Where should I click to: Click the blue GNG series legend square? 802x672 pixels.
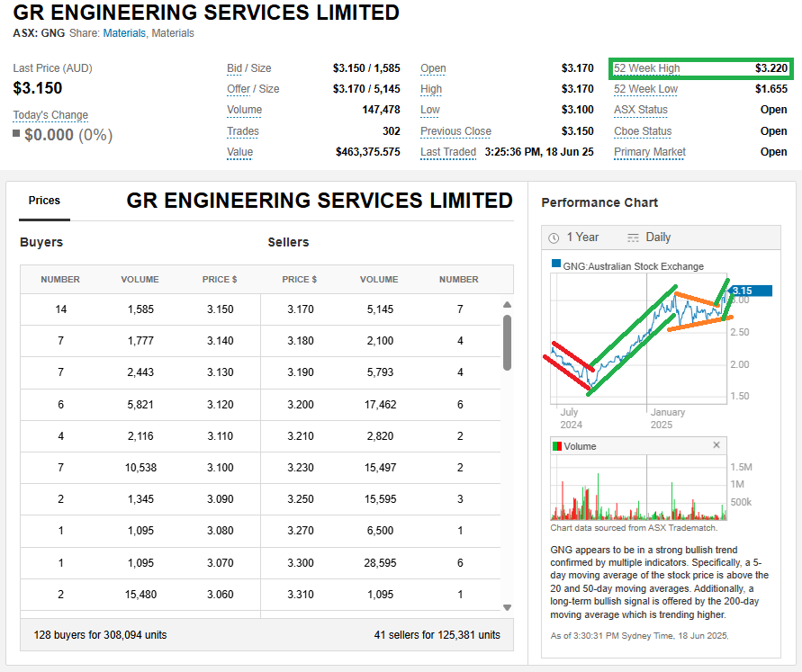click(557, 266)
